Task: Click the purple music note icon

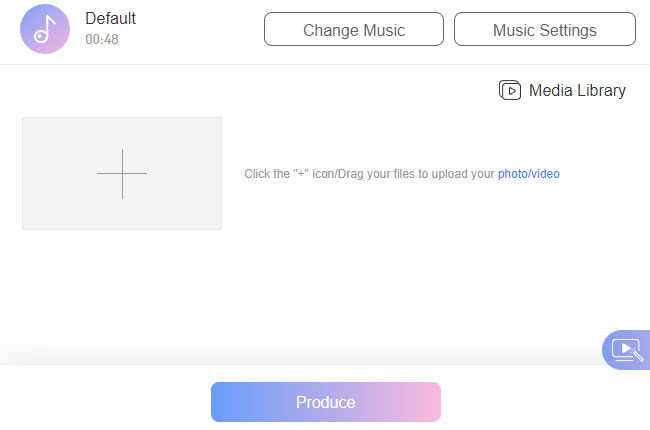Action: point(44,29)
